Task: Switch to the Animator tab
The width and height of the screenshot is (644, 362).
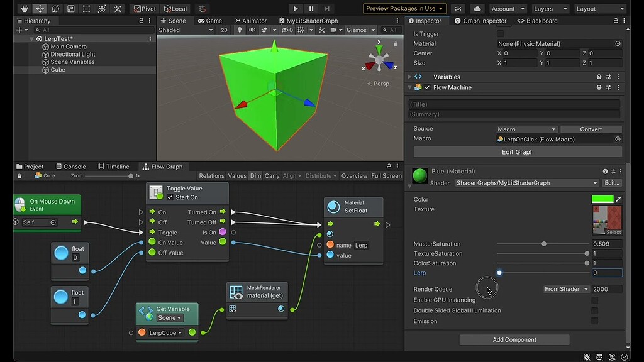Action: point(250,21)
